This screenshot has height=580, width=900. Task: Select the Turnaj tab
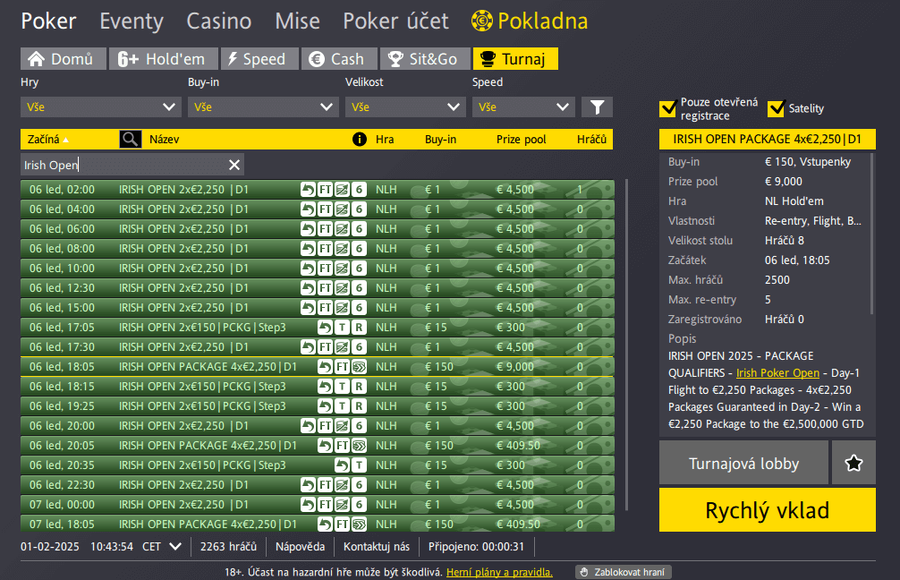point(515,59)
